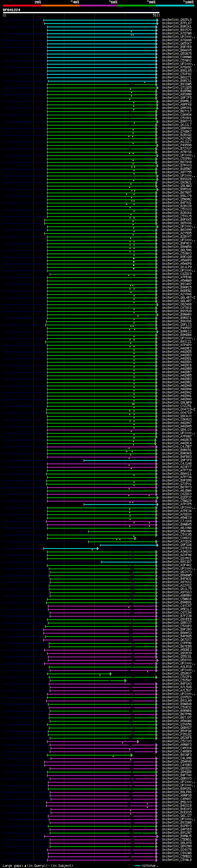Select the UniRef100_Q9FSU6 label
197x868 pixels.
pos(177,545)
